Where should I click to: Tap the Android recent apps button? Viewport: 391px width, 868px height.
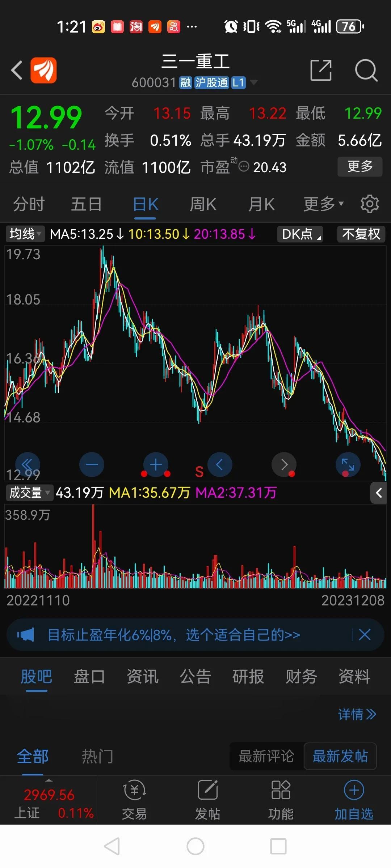pos(278,846)
